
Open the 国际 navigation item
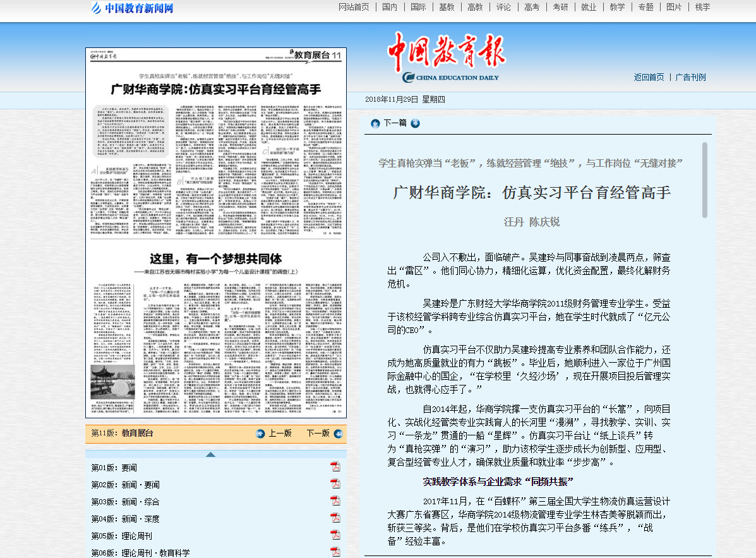tap(418, 7)
